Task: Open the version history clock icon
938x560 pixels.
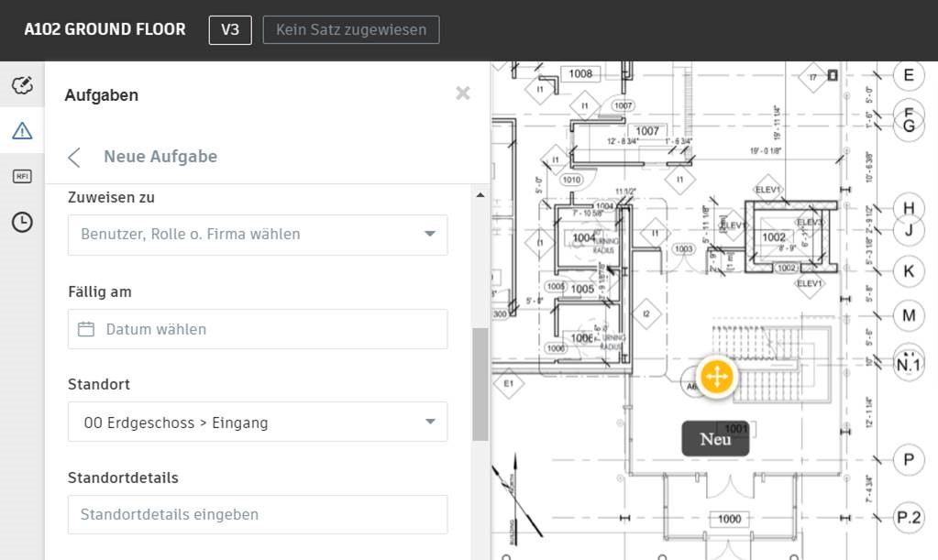Action: pos(22,222)
